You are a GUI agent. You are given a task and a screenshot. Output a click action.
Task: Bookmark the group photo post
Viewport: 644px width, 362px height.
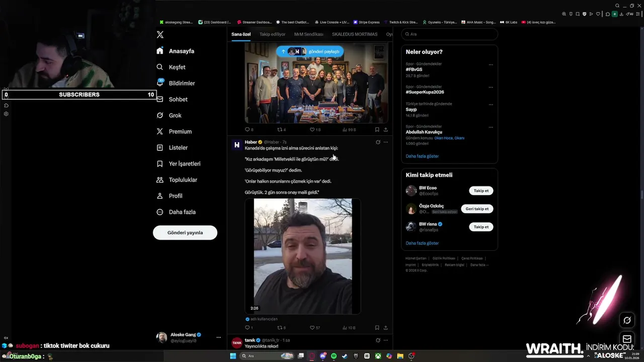click(377, 130)
